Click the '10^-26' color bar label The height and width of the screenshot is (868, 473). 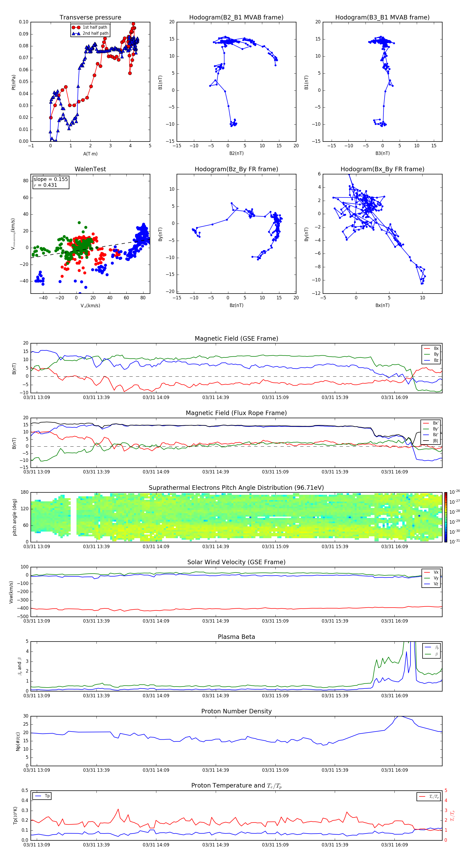pos(455,492)
